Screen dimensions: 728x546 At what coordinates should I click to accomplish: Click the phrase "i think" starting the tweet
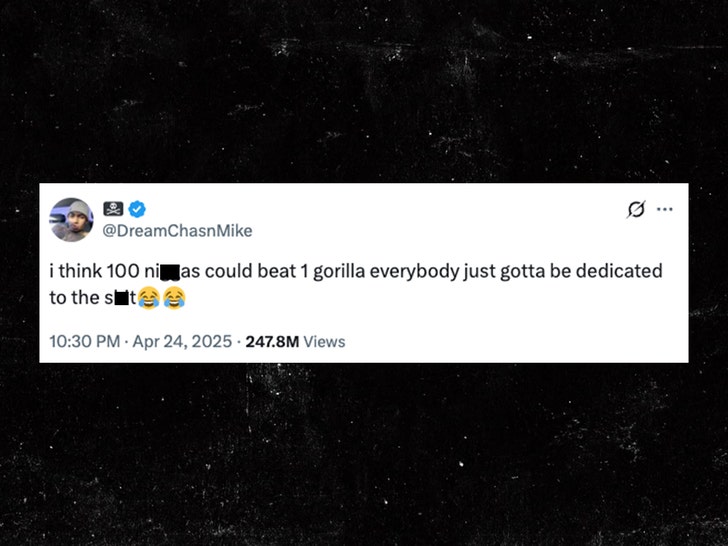[x=75, y=271]
